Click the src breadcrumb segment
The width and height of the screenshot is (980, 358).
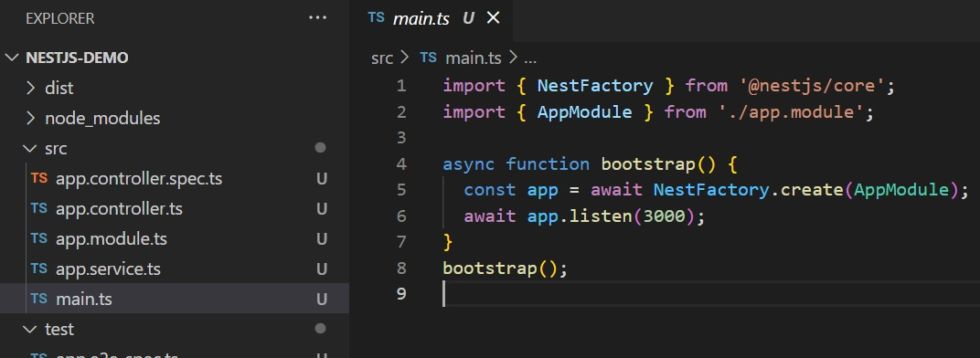coord(382,58)
